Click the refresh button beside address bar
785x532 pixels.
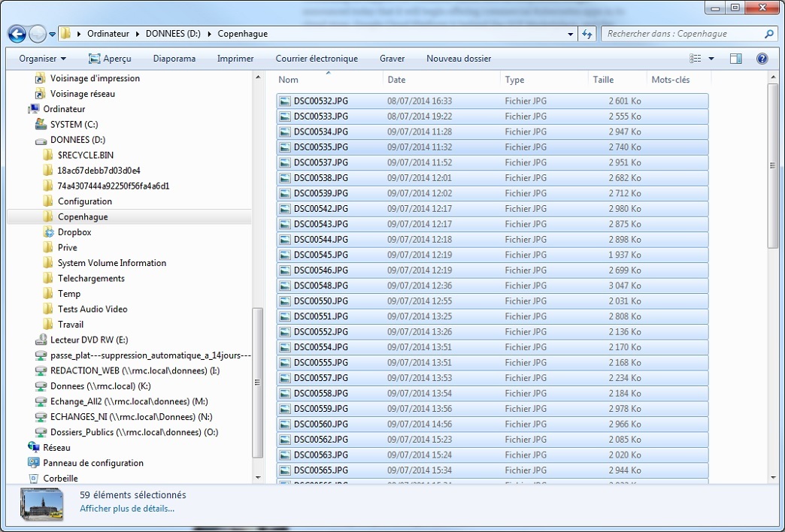click(587, 34)
